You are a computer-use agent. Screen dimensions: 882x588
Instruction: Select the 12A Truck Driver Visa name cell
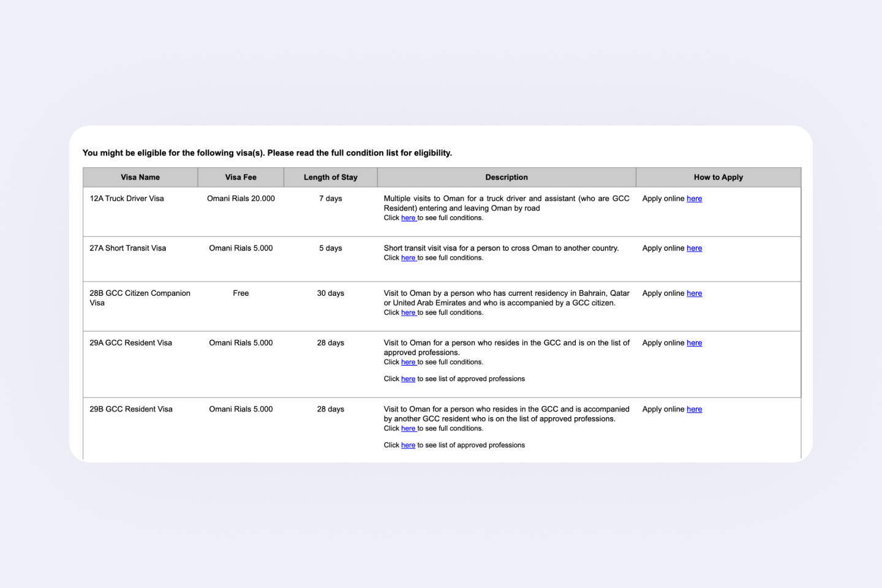click(x=127, y=198)
